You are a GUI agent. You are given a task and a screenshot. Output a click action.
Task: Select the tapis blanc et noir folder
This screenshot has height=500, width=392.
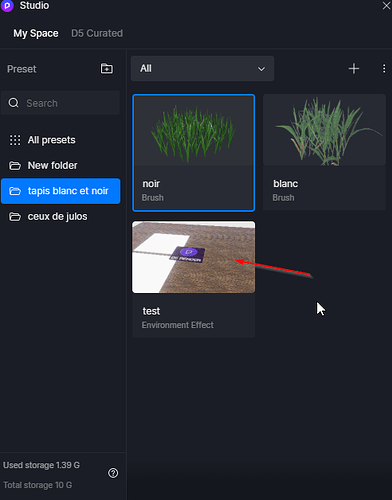61,191
